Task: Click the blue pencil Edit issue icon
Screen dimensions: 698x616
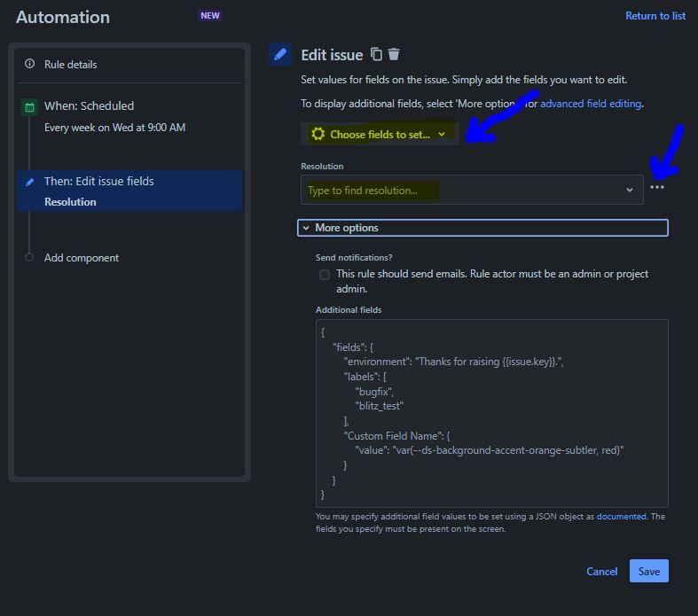Action: [x=280, y=54]
